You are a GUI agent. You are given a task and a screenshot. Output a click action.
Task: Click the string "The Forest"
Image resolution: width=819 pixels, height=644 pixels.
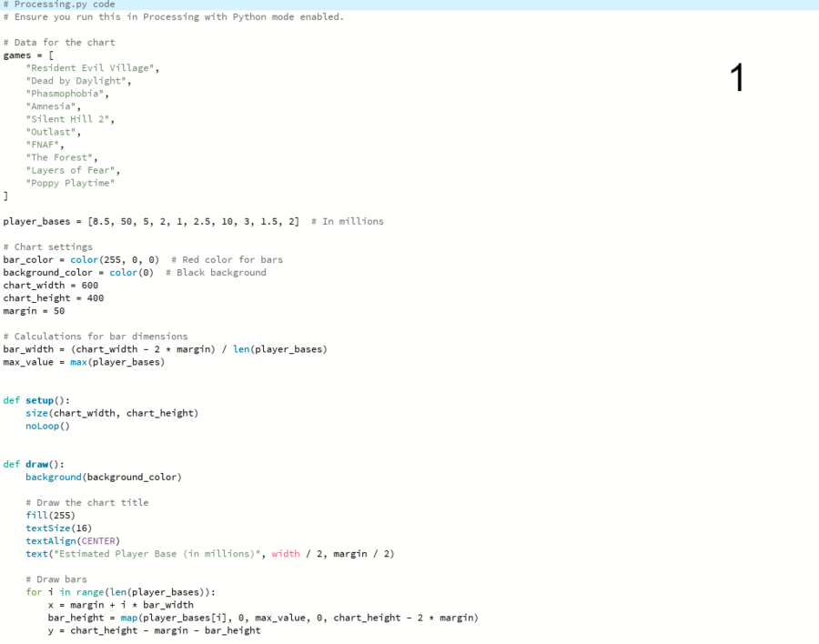59,157
